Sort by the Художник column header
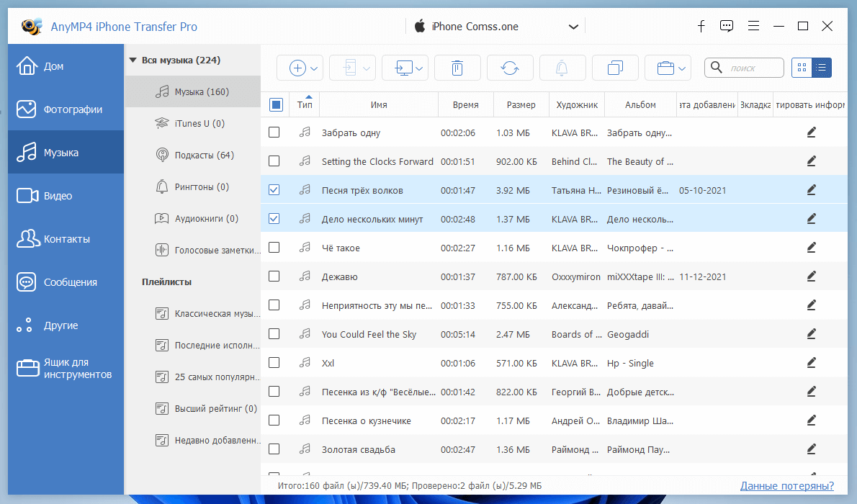 click(x=577, y=104)
